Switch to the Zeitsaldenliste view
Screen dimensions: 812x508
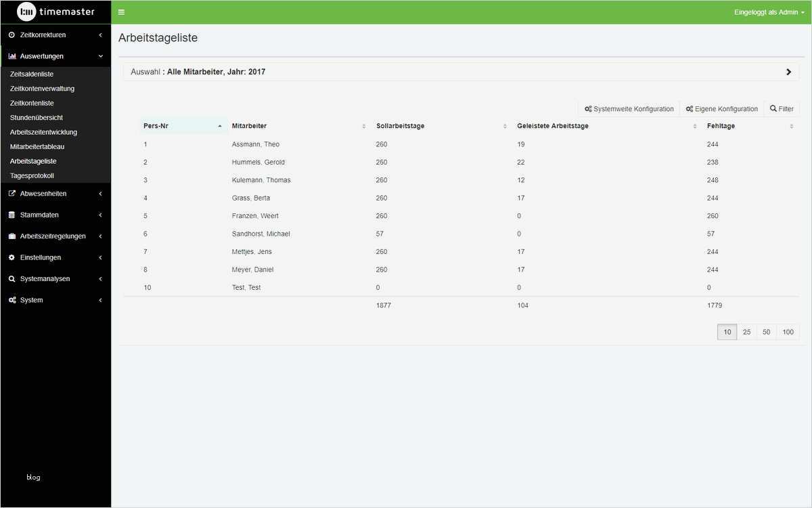31,74
